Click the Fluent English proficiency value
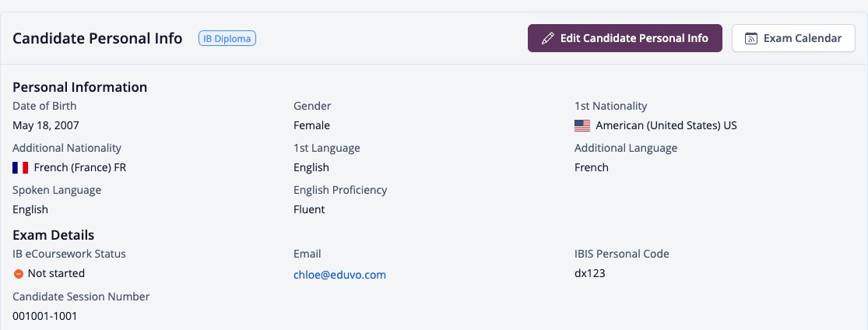Viewport: 868px width, 330px height. [x=309, y=209]
